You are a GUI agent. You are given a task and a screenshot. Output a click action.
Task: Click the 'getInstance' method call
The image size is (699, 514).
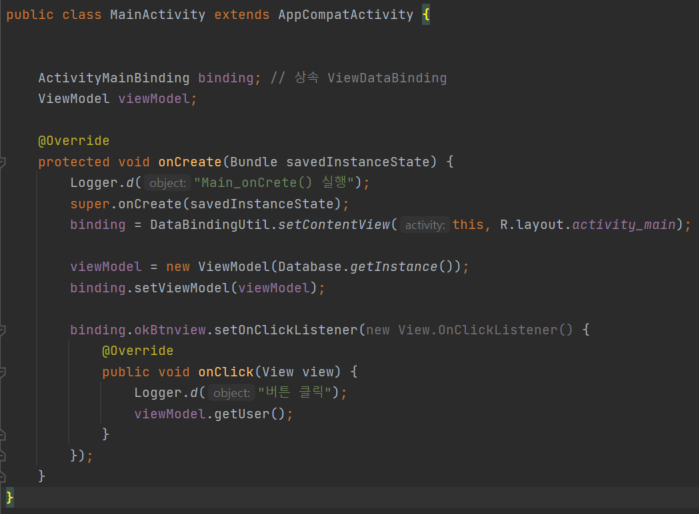[x=394, y=267]
